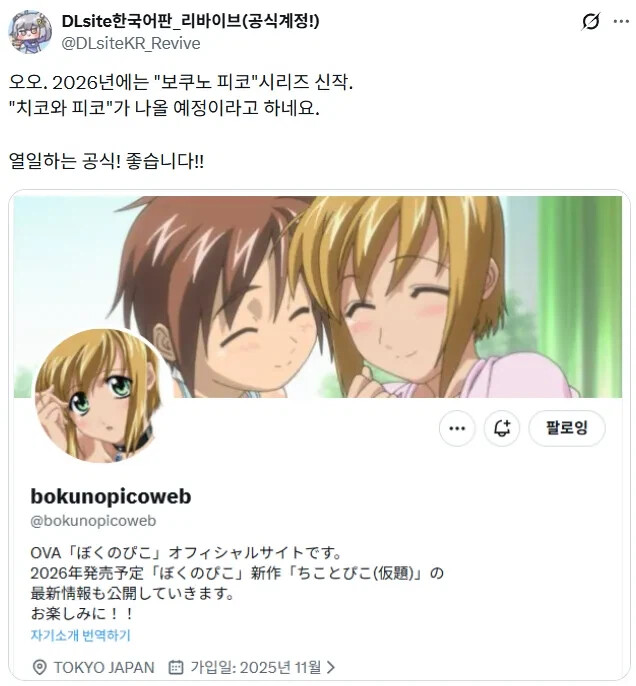Click the Japanese OVA bio description text
Image resolution: width=636 pixels, height=686 pixels.
click(237, 583)
